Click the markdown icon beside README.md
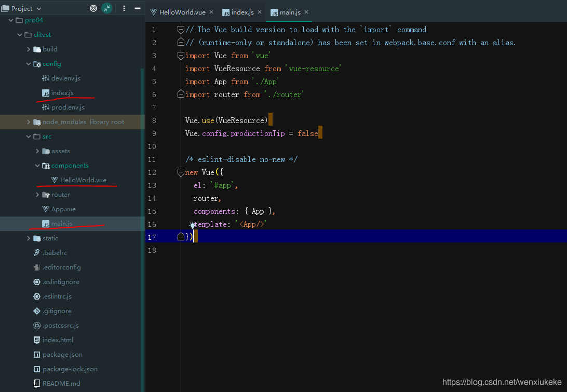The image size is (567, 392). pos(36,383)
